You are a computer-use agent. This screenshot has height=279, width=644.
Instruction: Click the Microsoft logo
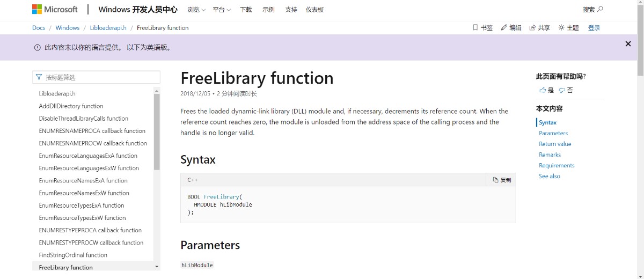[55, 10]
